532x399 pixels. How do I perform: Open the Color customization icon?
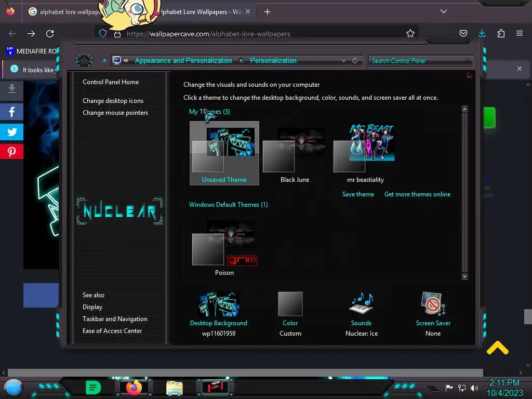coord(290,303)
